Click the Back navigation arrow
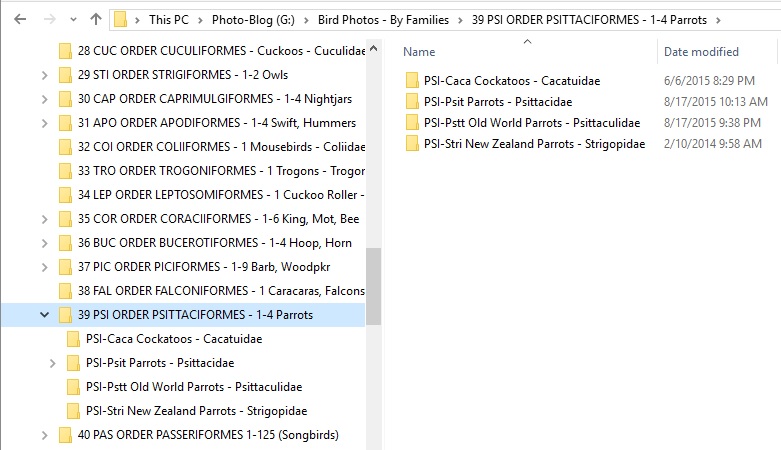781x450 pixels. [21, 19]
